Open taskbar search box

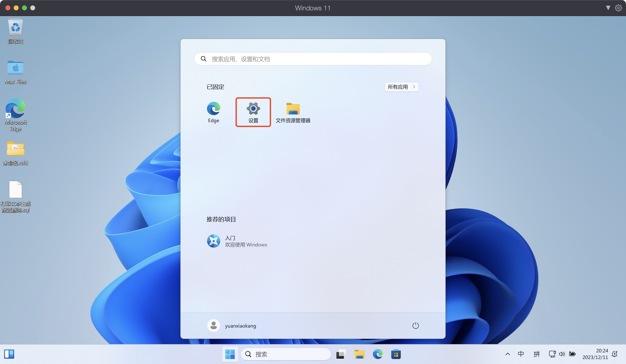tap(286, 354)
